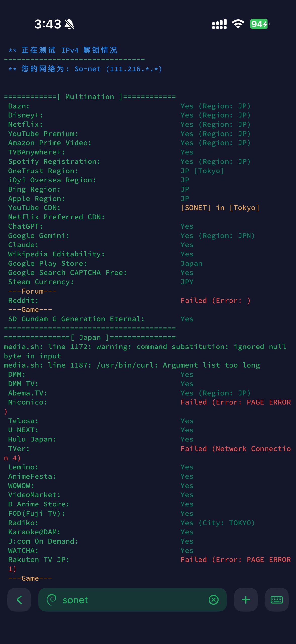Image resolution: width=296 pixels, height=644 pixels.
Task: Tap the TVer Failed Network Connection text
Action: tap(235, 449)
